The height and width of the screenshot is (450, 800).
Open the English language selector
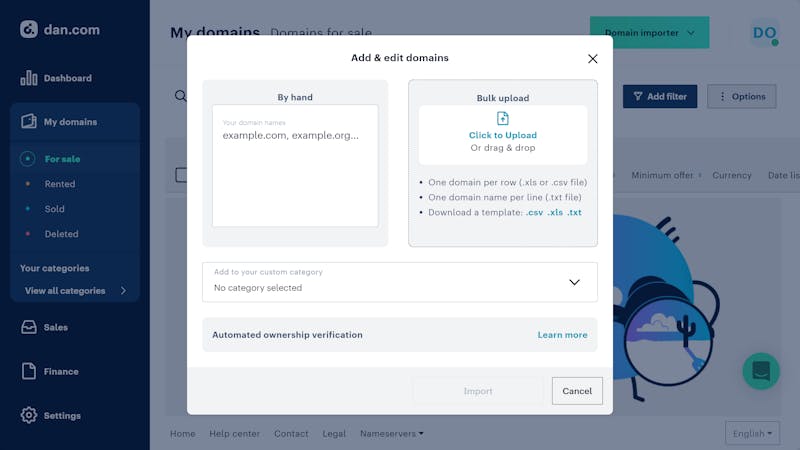pos(752,433)
